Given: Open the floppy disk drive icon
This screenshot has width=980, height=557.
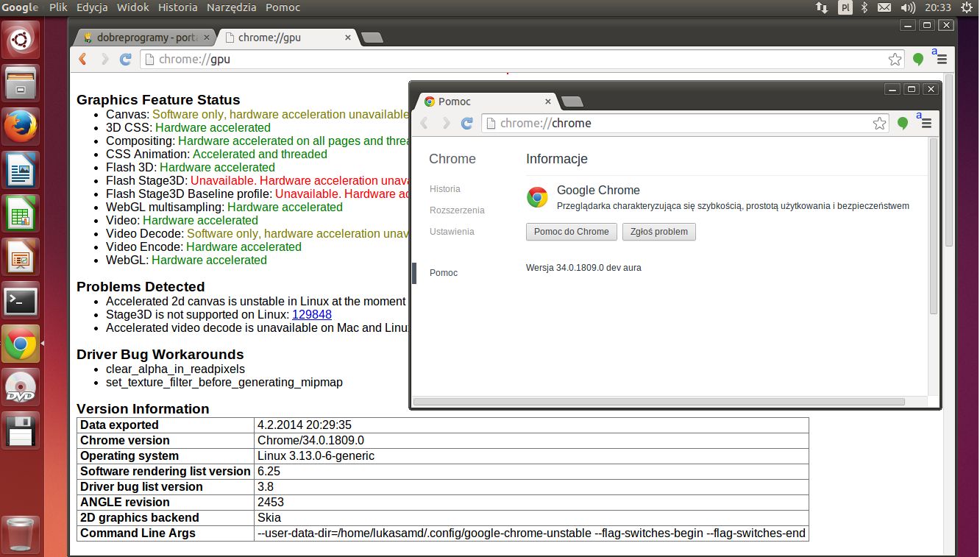Looking at the screenshot, I should click(21, 430).
